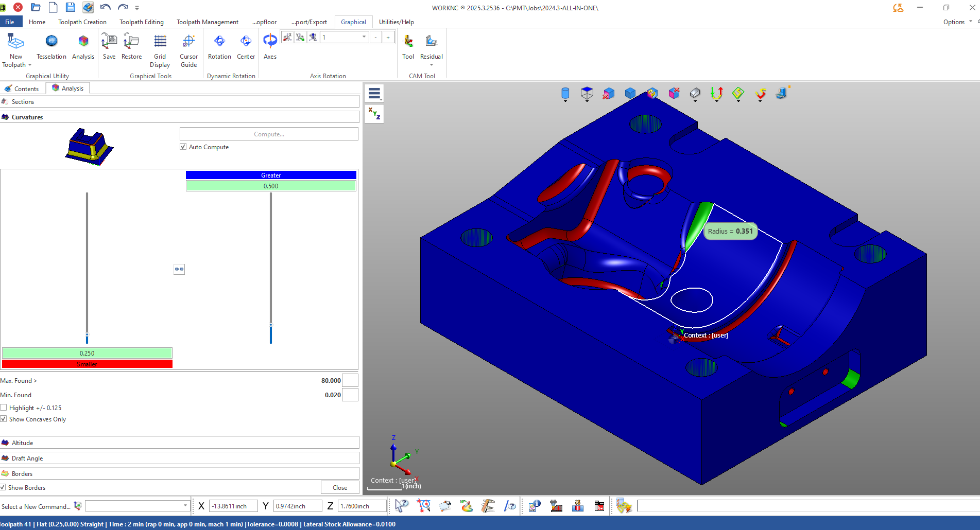Click the Restore view icon

click(131, 42)
